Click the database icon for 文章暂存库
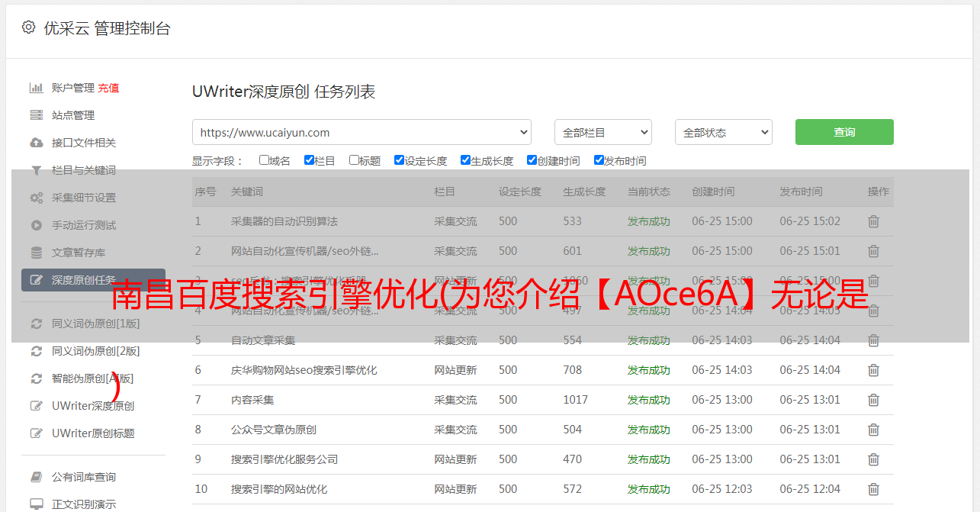Image resolution: width=980 pixels, height=512 pixels. point(36,253)
